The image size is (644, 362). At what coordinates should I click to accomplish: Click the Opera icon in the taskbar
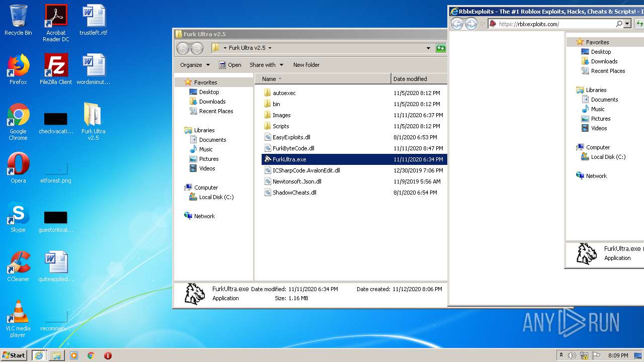[108, 355]
